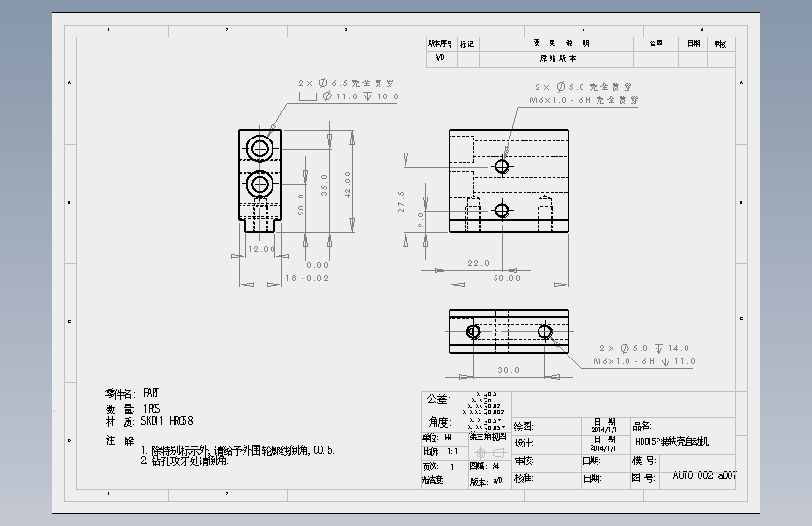Click the '原始版本' revision description cell

pos(558,59)
